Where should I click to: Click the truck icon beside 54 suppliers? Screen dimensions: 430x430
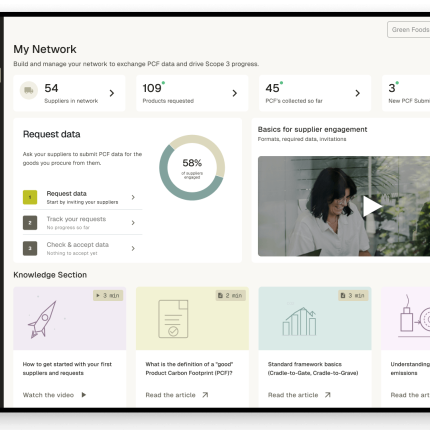29,90
